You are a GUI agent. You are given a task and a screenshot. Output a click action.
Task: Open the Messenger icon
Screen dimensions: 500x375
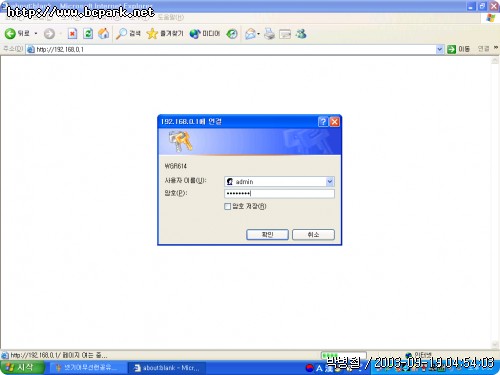point(301,34)
